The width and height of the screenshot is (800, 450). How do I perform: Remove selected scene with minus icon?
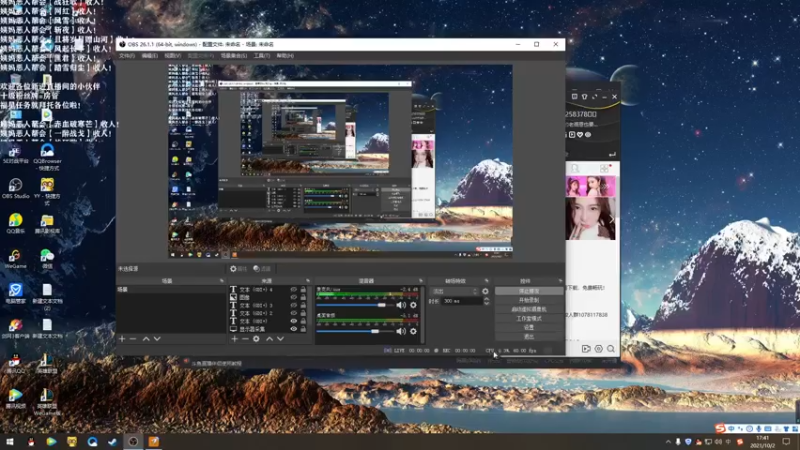pos(133,339)
